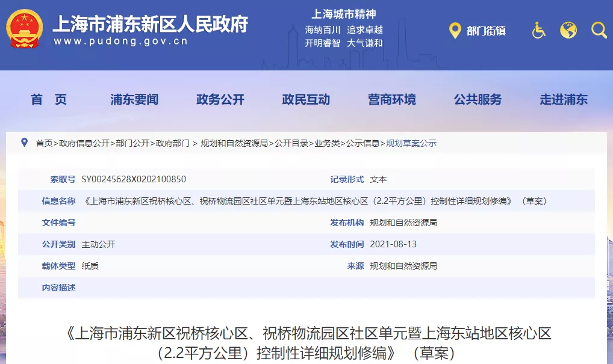Open the accessibility wheelchair icon
Screen dimensions: 613x364
[538, 30]
